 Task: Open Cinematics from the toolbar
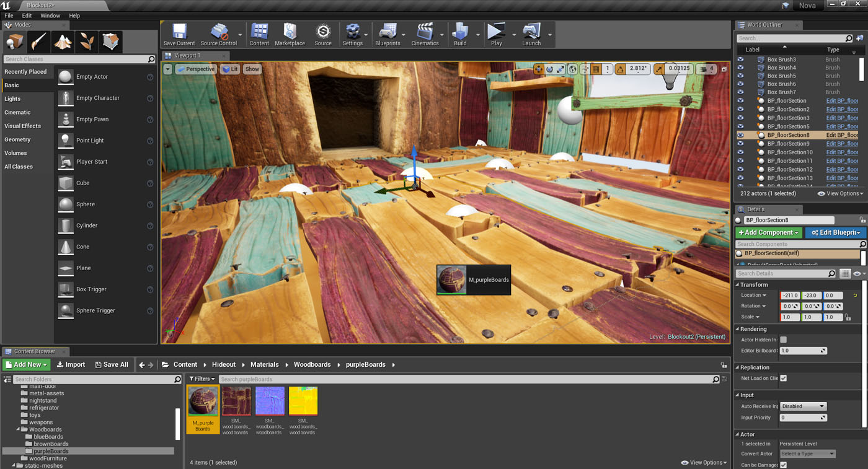tap(425, 35)
